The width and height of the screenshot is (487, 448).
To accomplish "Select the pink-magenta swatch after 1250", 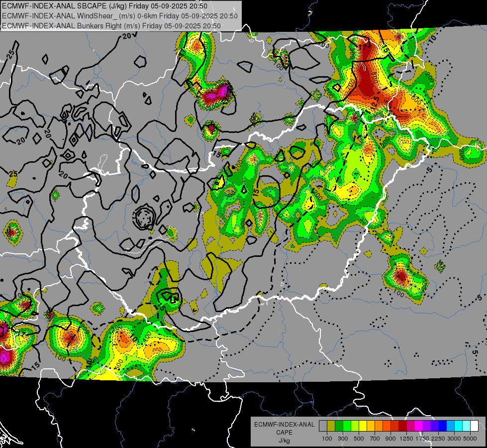I will 410,426.
